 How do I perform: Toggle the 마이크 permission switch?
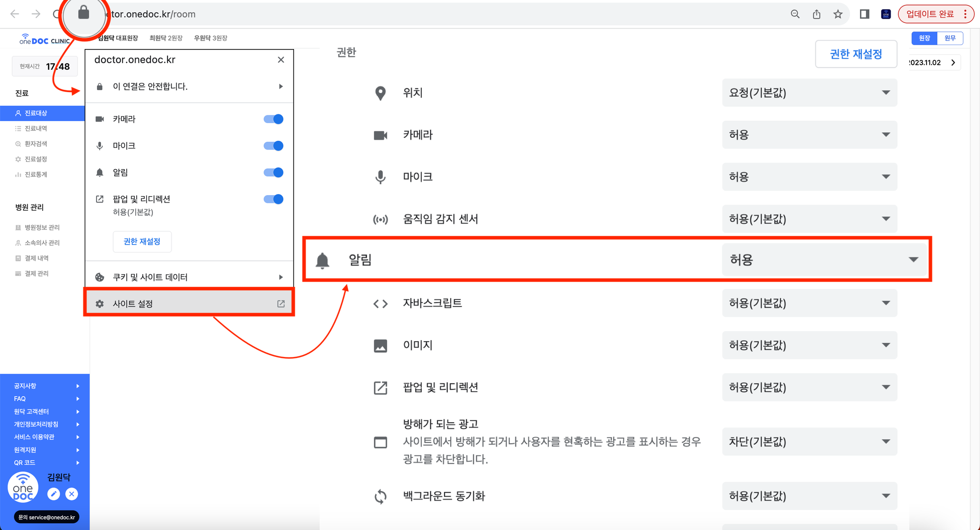273,146
